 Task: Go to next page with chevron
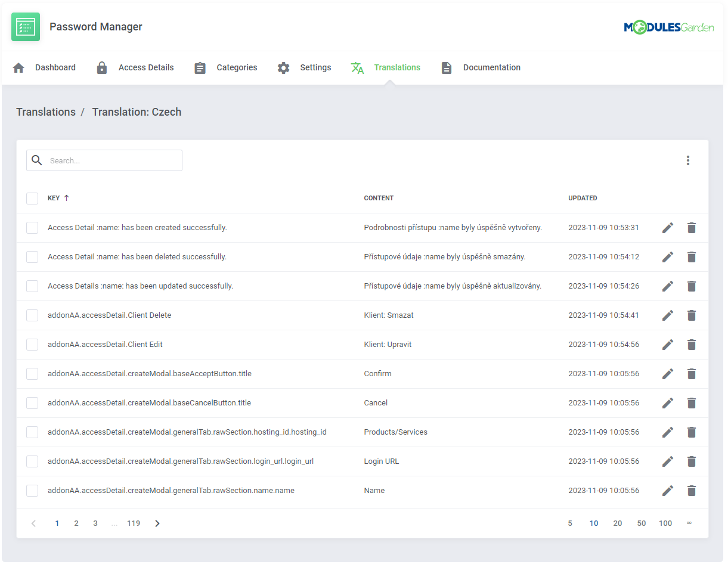[157, 523]
